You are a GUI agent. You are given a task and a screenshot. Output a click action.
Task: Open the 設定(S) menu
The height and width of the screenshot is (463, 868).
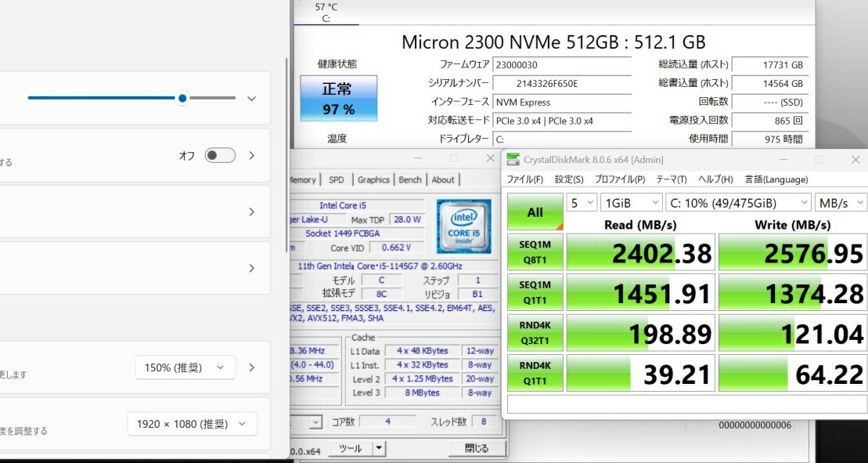[x=569, y=179]
